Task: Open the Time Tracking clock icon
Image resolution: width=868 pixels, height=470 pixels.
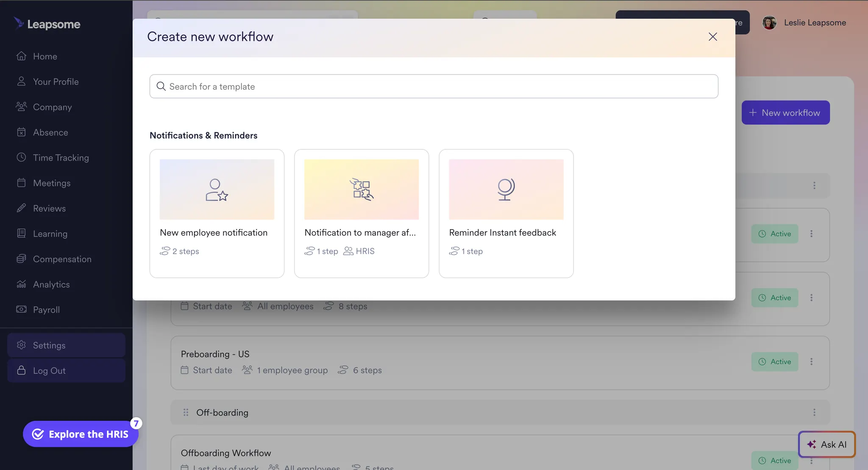Action: (x=21, y=157)
